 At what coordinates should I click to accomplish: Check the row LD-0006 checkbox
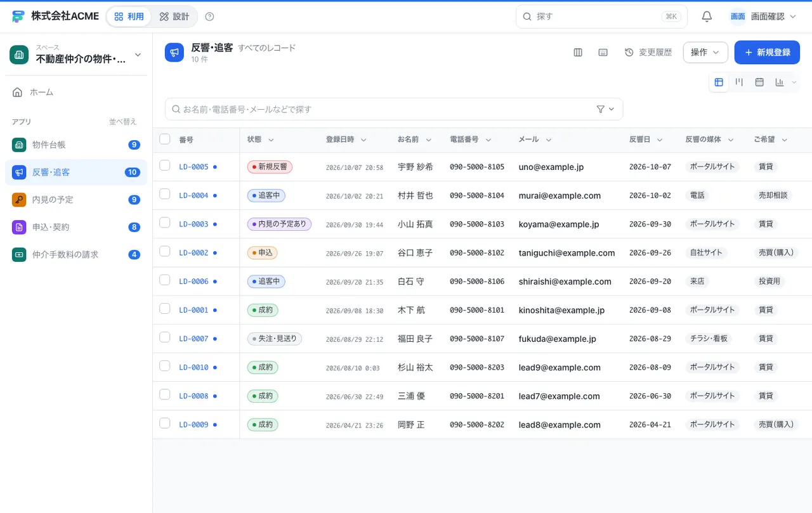tap(165, 280)
